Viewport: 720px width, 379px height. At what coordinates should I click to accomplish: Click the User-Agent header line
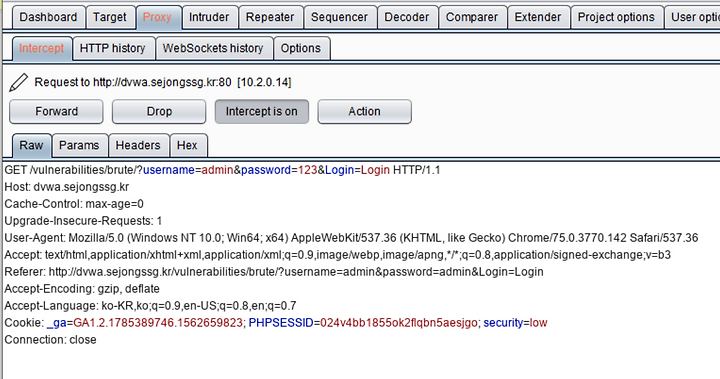(x=351, y=238)
